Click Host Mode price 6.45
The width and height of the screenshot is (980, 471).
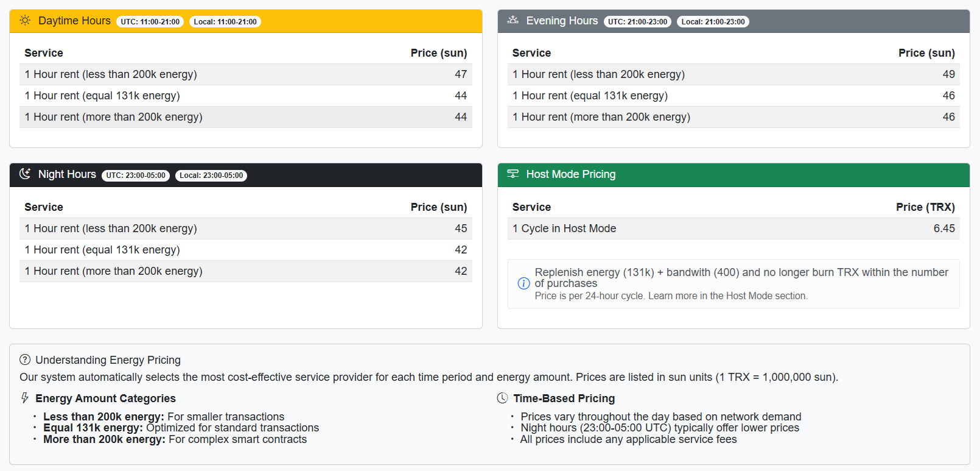click(x=944, y=228)
